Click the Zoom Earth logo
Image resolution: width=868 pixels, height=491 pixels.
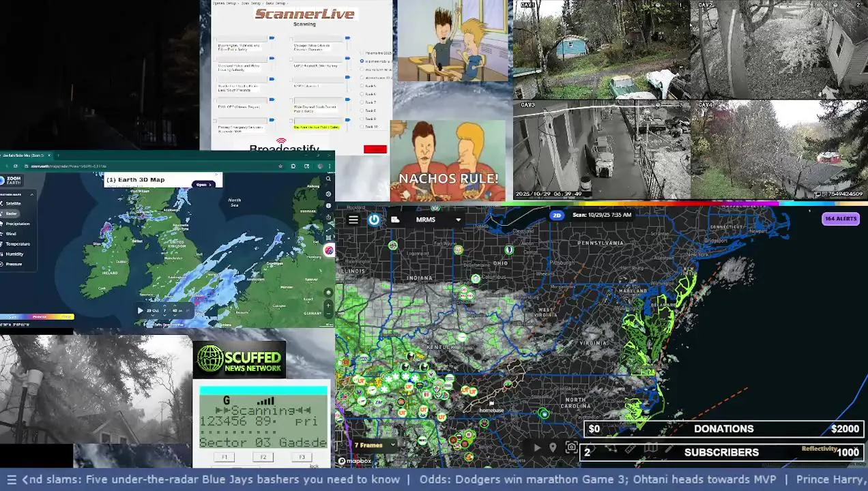point(12,180)
